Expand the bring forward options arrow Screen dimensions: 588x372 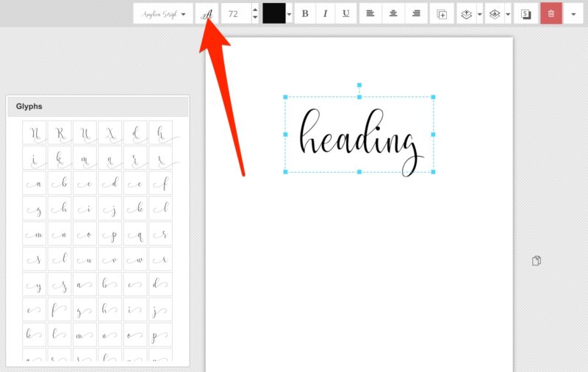point(479,14)
